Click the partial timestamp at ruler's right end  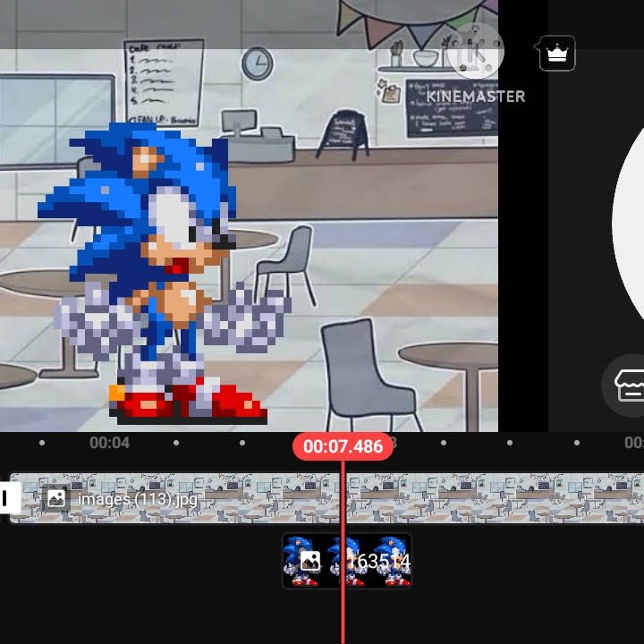(634, 443)
